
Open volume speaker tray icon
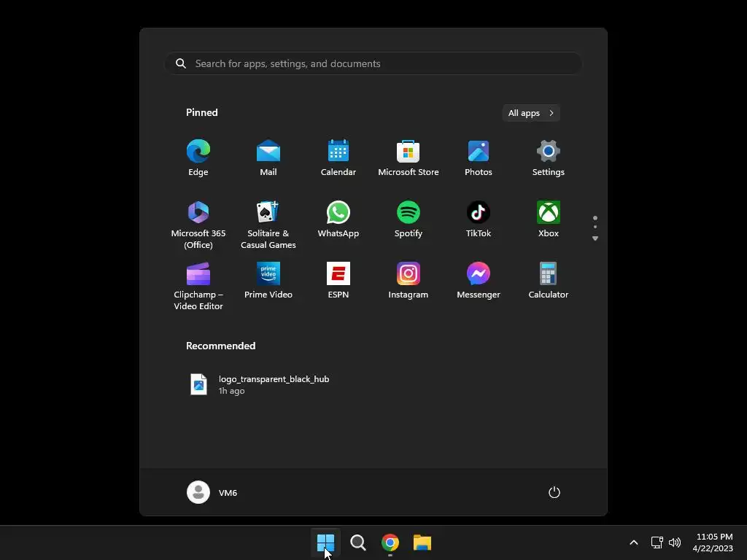coord(675,542)
